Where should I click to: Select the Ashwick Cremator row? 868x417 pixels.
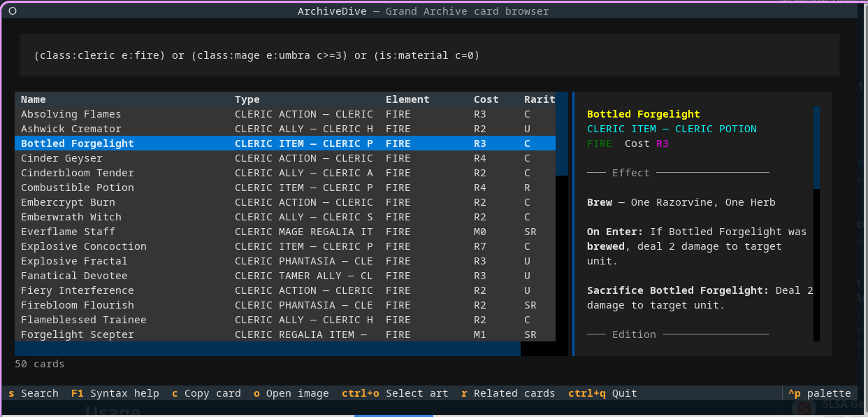(x=285, y=129)
